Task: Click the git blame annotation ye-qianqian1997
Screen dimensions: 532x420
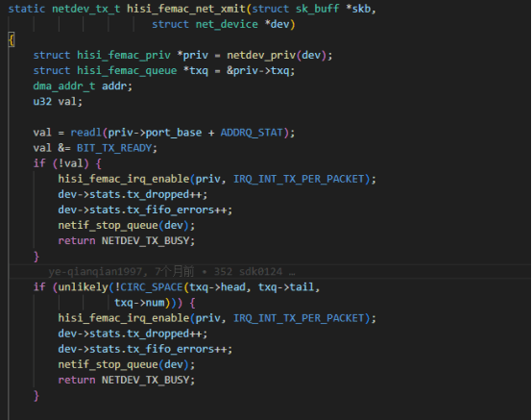Action: (x=95, y=272)
